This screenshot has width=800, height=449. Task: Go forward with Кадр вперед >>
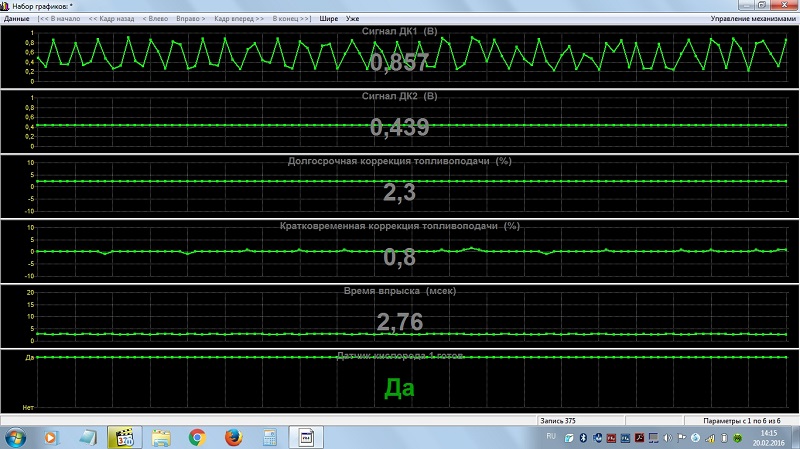239,18
